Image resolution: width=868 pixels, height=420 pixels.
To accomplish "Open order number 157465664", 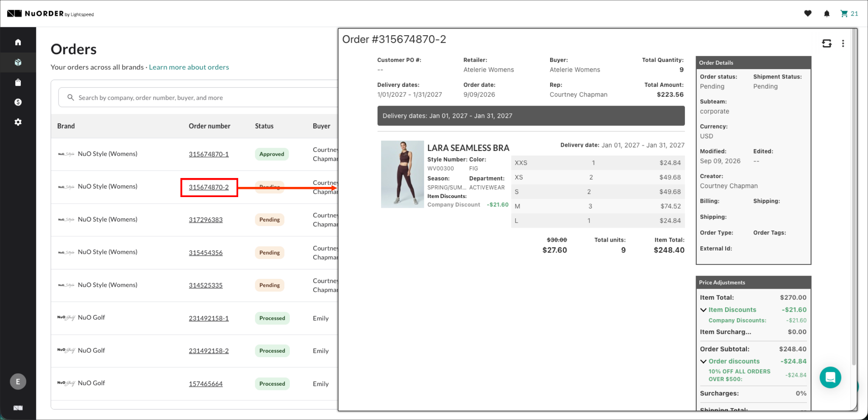I will 206,384.
